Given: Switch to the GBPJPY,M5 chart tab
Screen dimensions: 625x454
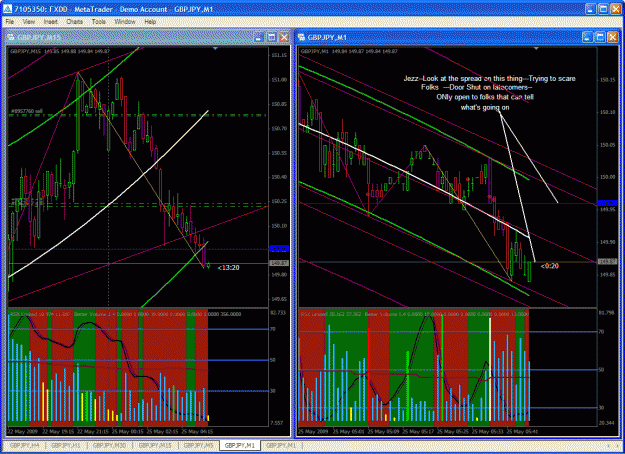Looking at the screenshot, I should 198,445.
